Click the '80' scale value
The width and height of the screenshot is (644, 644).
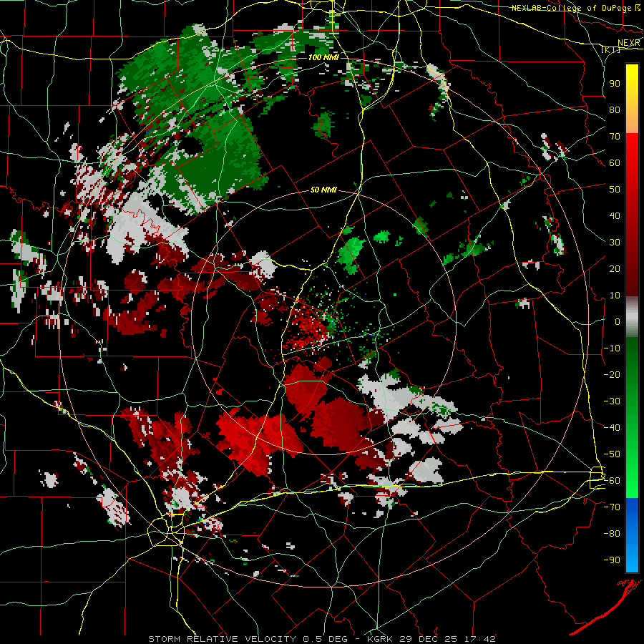[615, 109]
